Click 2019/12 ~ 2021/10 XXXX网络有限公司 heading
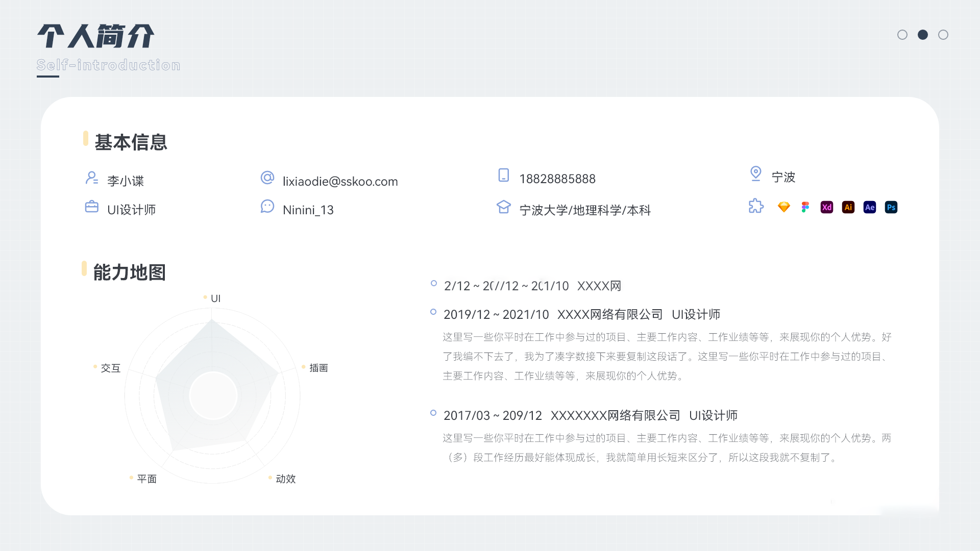980x551 pixels. (x=582, y=314)
